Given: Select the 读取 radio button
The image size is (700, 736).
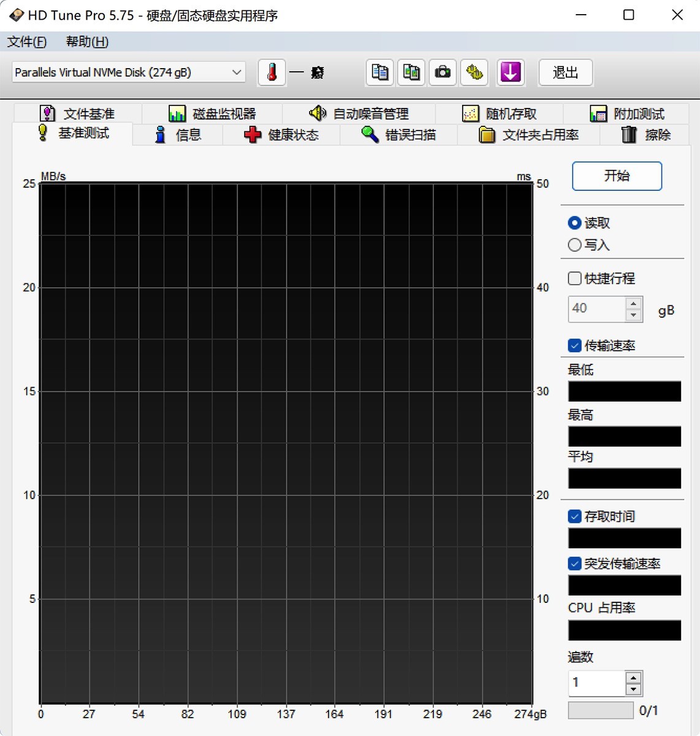Looking at the screenshot, I should (574, 223).
